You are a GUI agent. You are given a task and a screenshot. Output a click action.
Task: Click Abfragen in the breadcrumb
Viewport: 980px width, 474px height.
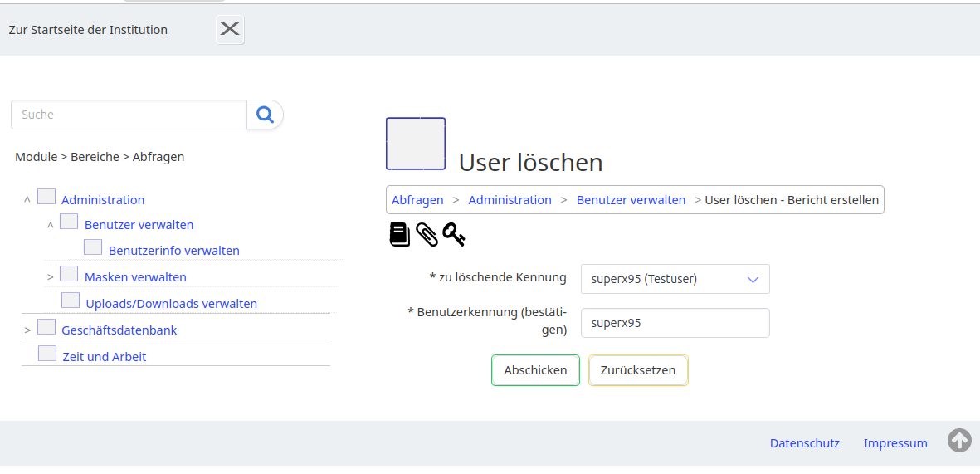(x=417, y=200)
